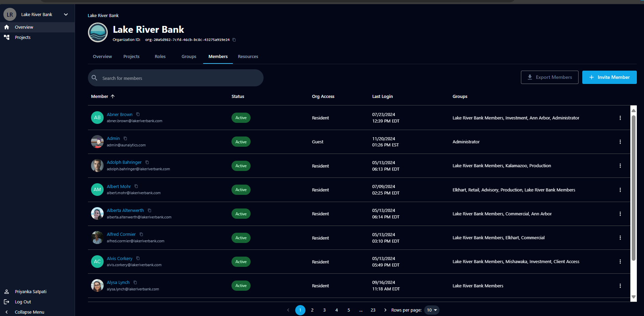The image size is (644, 316).
Task: Go to page 4 of members
Action: (336, 310)
